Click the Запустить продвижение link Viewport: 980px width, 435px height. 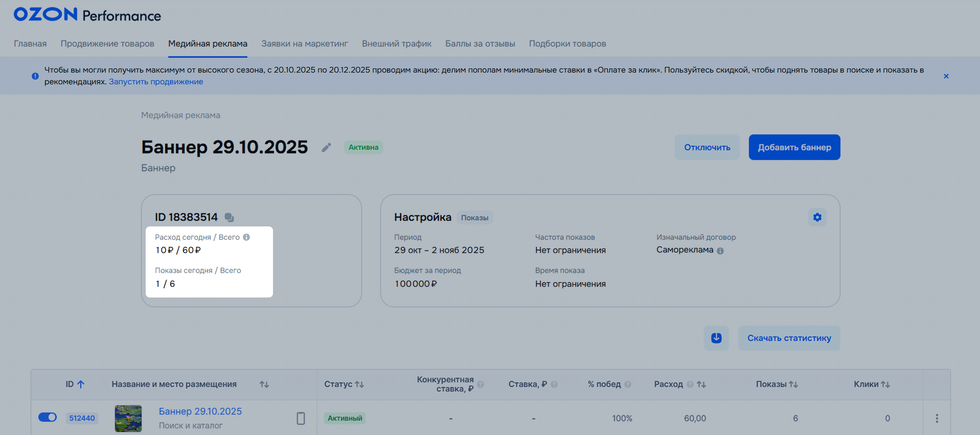point(156,82)
